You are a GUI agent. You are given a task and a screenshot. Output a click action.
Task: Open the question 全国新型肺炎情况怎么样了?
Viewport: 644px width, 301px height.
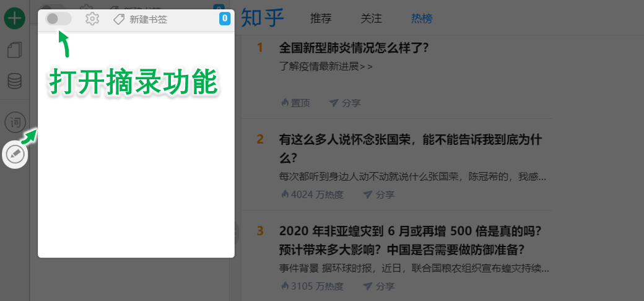coord(354,48)
